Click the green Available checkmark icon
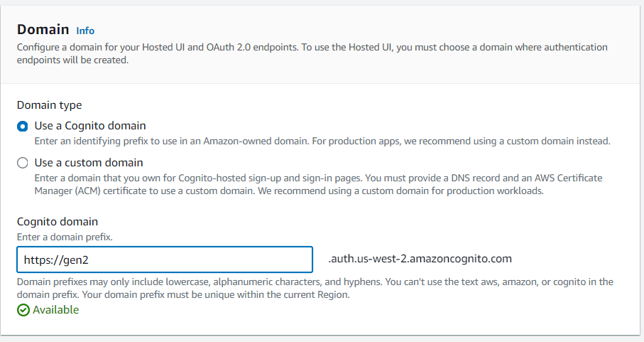The height and width of the screenshot is (342, 644). coord(23,310)
